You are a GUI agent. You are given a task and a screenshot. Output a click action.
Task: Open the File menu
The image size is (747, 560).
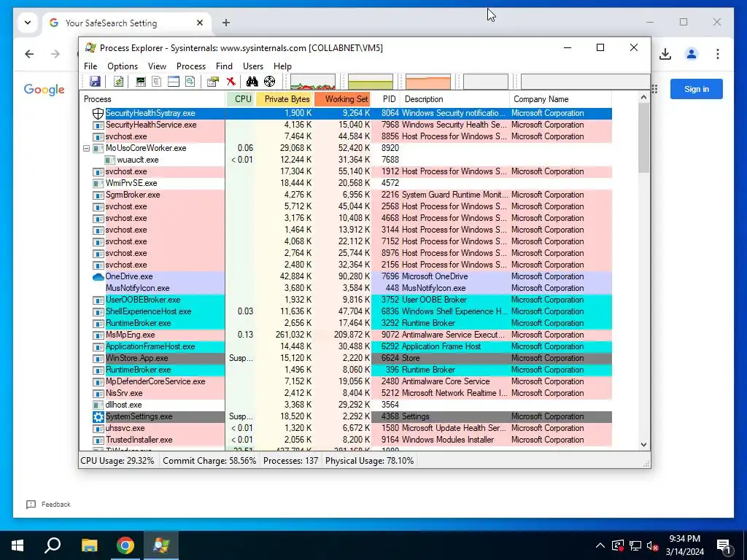(90, 66)
